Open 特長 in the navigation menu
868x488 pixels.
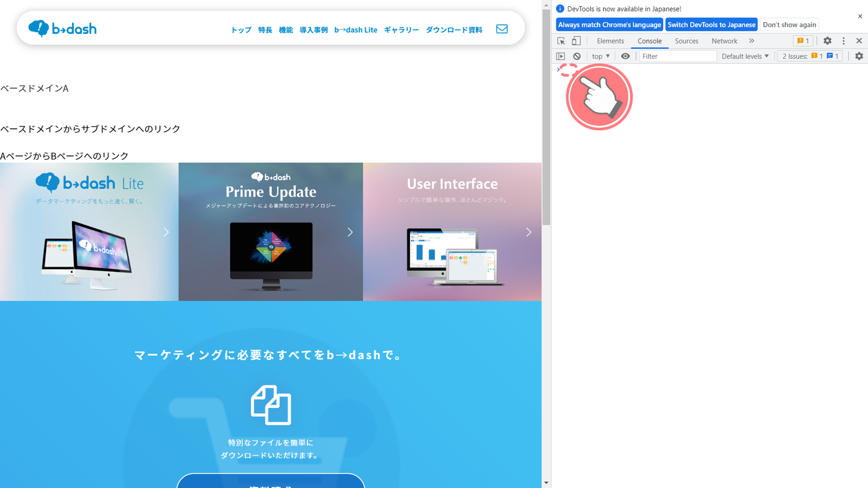(265, 30)
